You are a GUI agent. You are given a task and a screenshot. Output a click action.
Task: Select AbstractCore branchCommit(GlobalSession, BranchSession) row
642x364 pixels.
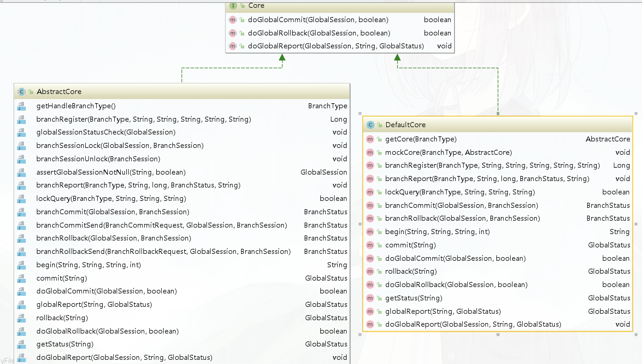182,212
